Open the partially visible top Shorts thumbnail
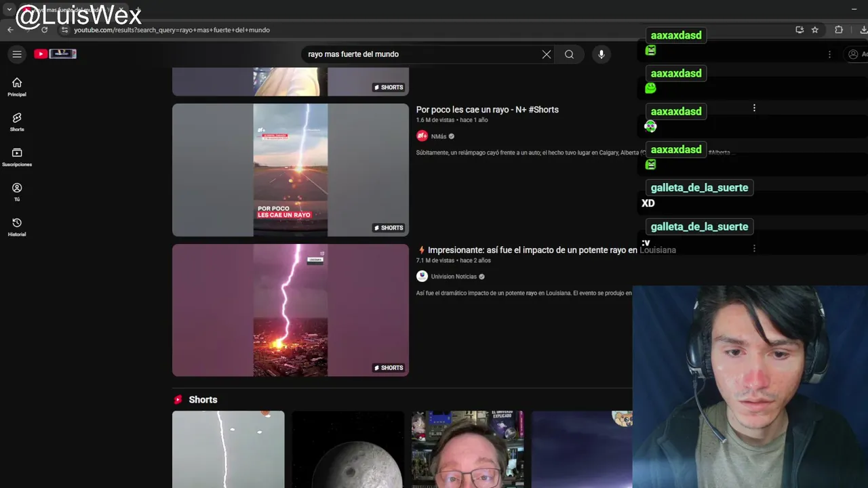This screenshot has width=868, height=488. point(290,81)
